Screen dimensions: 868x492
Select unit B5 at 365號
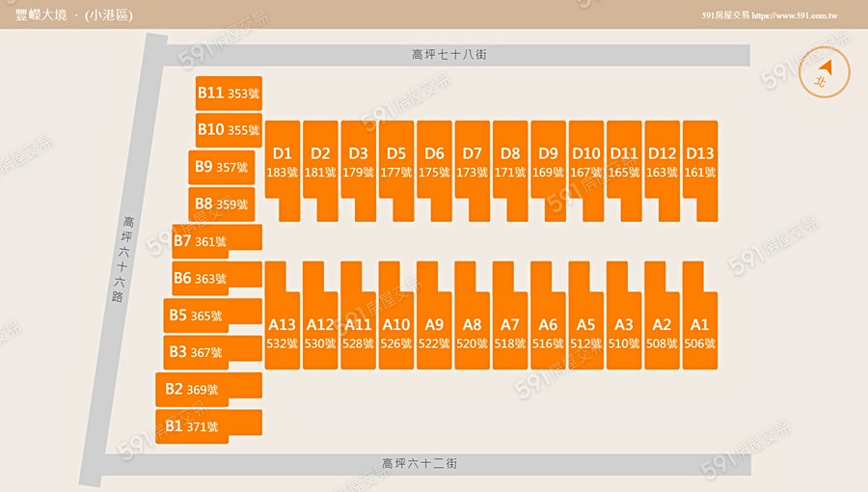pyautogui.click(x=197, y=315)
